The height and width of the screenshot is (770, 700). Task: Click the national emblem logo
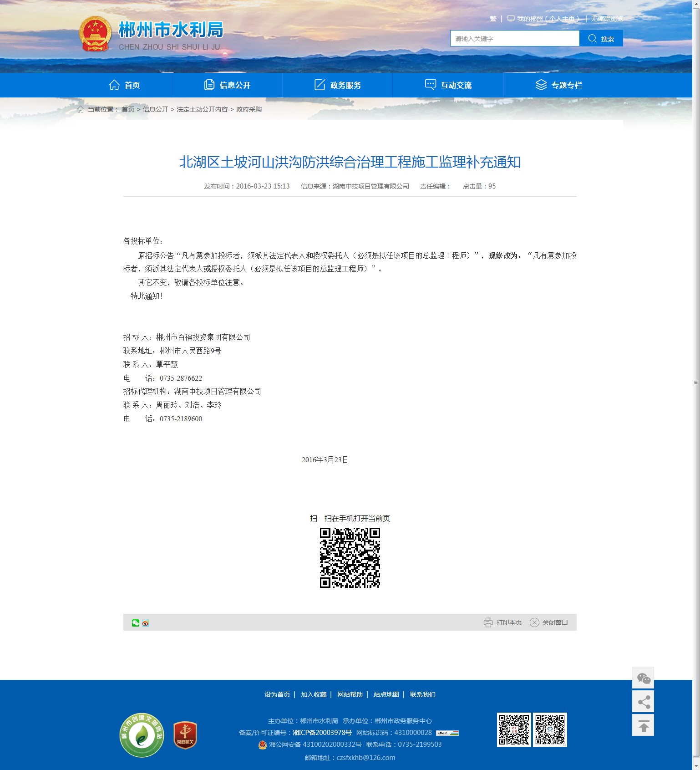point(95,34)
